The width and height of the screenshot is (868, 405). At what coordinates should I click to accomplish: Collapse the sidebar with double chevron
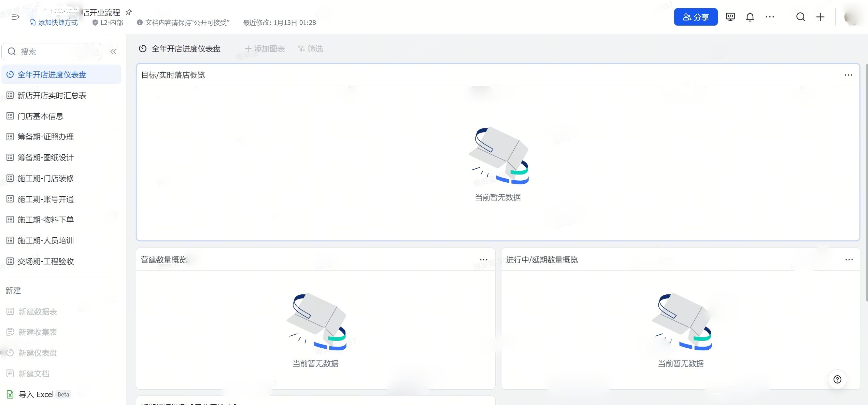click(x=114, y=52)
